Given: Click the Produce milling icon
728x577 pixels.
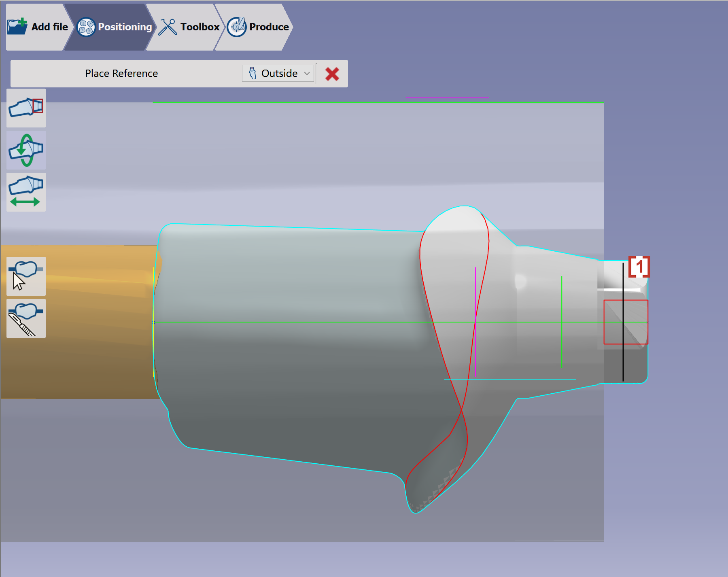Looking at the screenshot, I should pyautogui.click(x=237, y=27).
